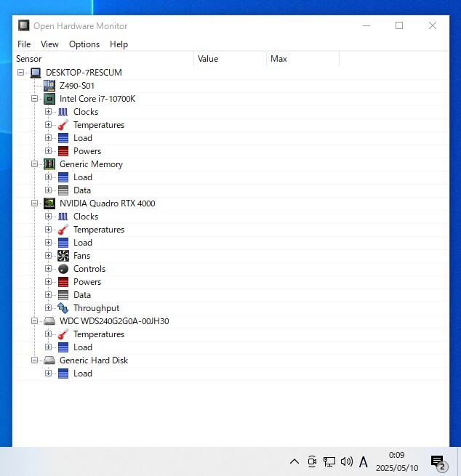Expand Throughput under NVIDIA Quadro RTX 4000

pyautogui.click(x=48, y=307)
